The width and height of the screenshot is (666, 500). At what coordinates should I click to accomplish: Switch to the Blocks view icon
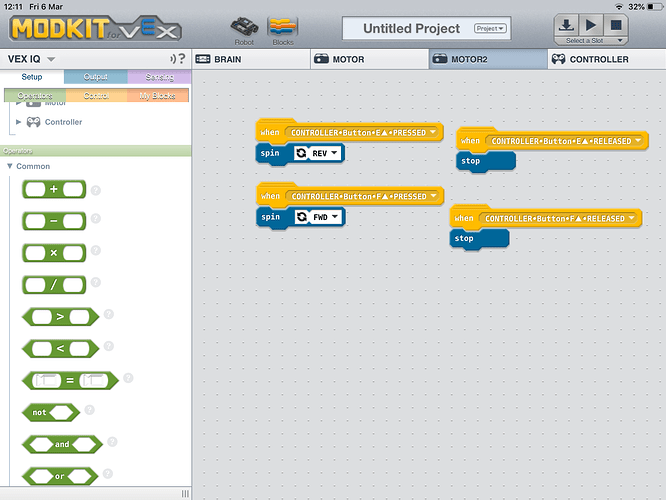click(x=283, y=31)
